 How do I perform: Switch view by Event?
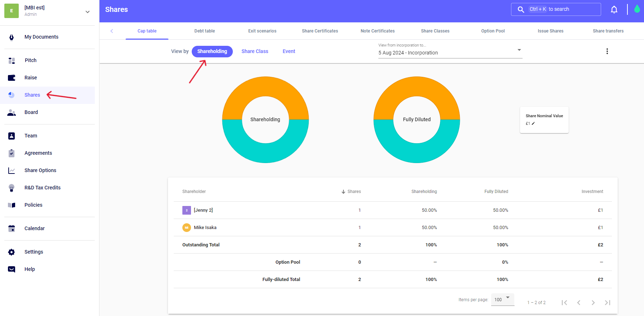coord(289,51)
